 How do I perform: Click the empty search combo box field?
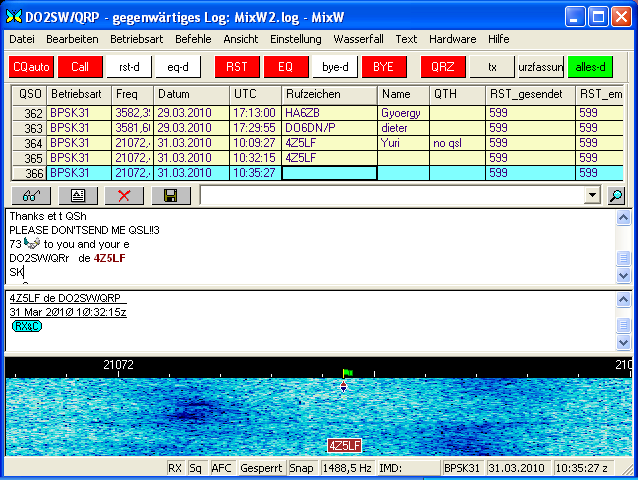pyautogui.click(x=392, y=195)
